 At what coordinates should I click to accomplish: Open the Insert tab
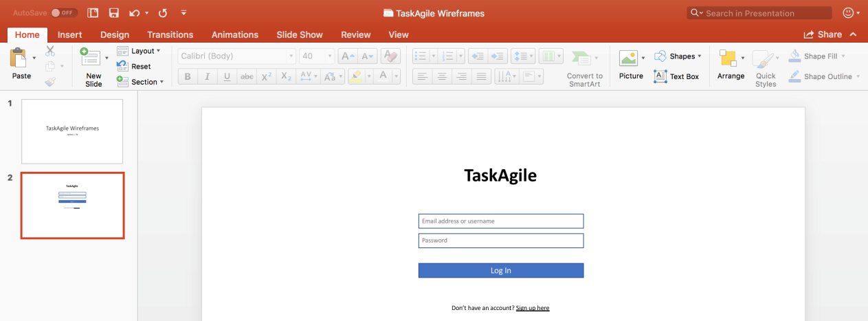point(70,34)
